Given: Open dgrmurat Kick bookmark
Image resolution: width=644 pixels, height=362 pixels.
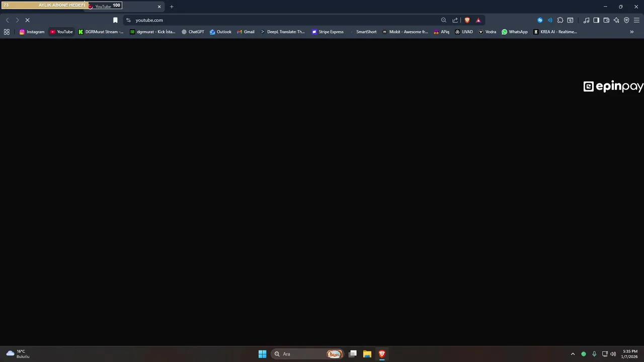Looking at the screenshot, I should point(152,32).
